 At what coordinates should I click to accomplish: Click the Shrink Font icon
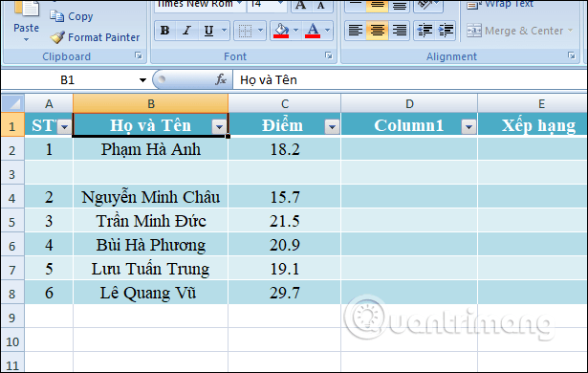(x=320, y=5)
